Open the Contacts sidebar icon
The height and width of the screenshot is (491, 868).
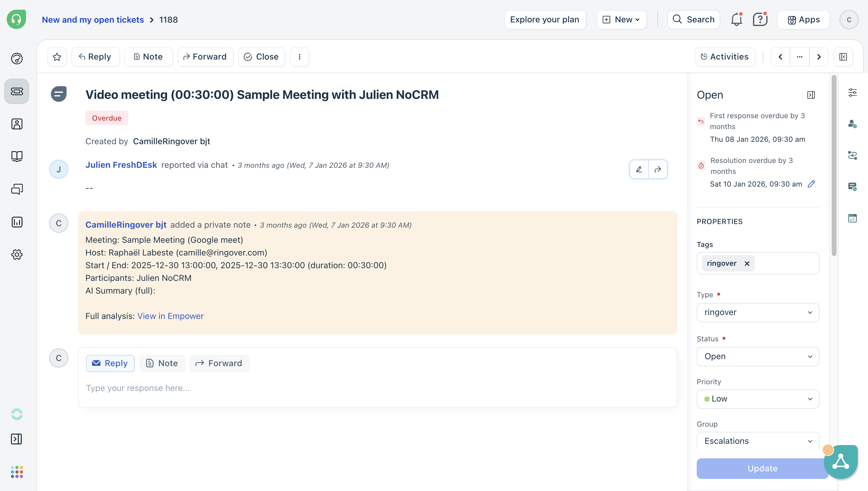(x=17, y=124)
